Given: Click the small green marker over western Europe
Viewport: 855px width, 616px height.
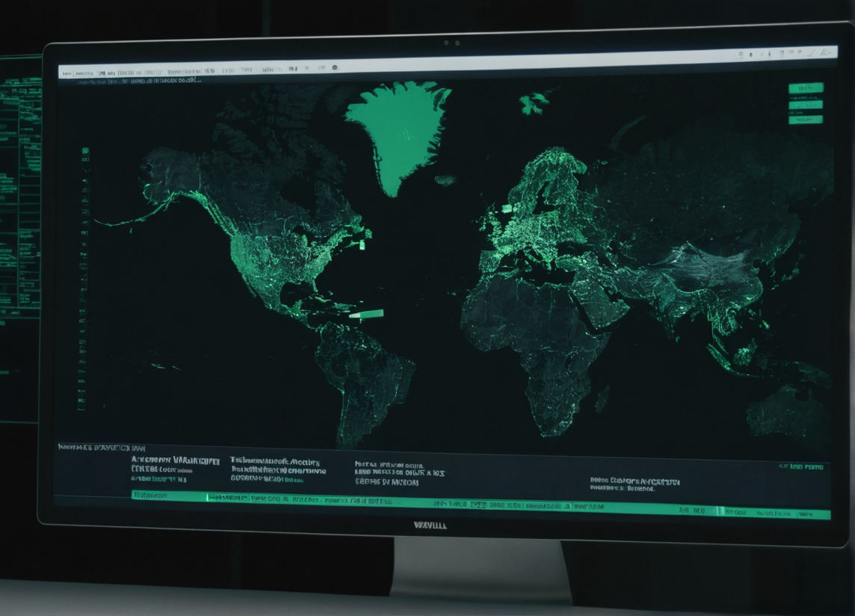Looking at the screenshot, I should point(506,209).
